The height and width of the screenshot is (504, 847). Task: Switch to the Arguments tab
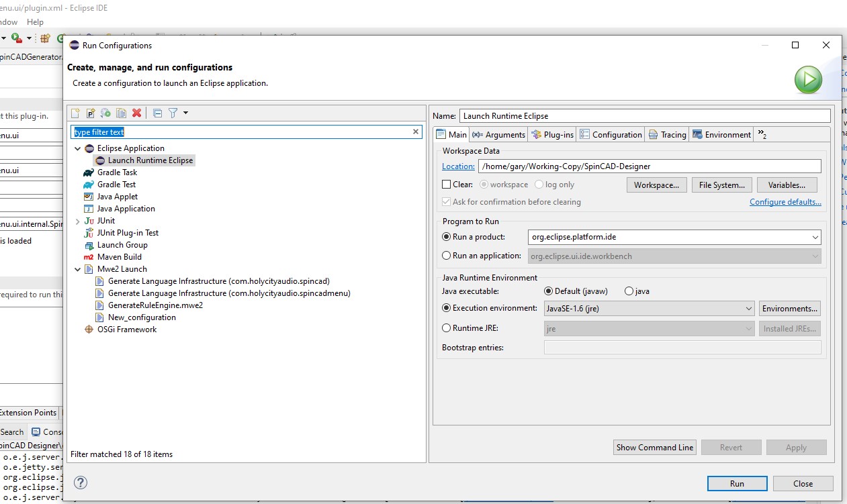pyautogui.click(x=498, y=134)
